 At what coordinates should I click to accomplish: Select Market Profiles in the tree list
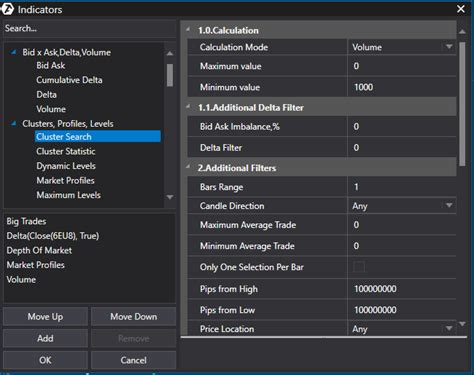(65, 181)
